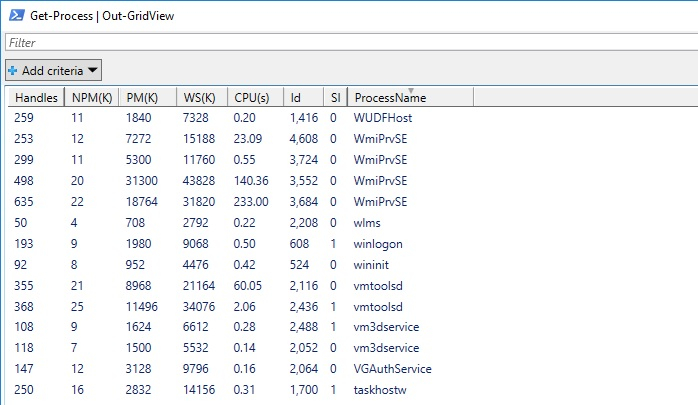Select the WmiPrvSE row with Id 4,608

point(381,139)
